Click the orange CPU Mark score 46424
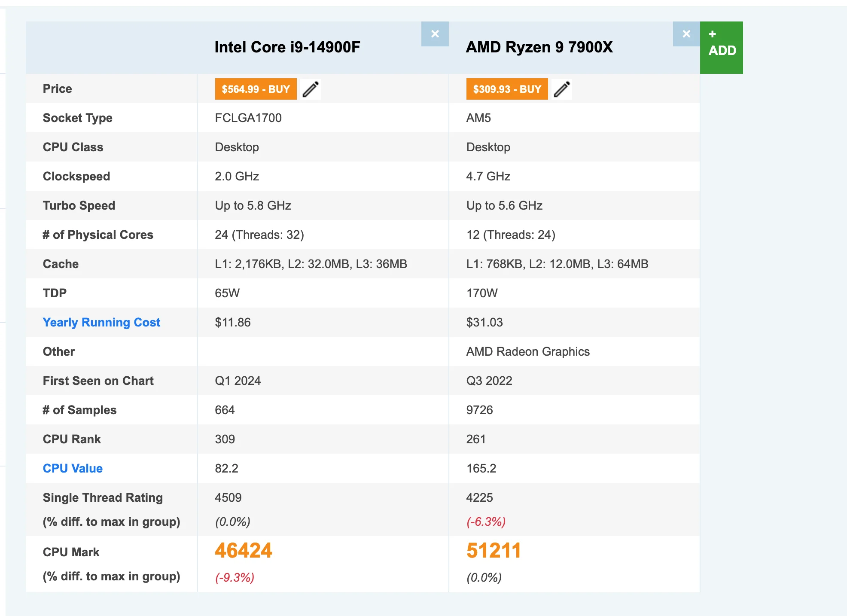The height and width of the screenshot is (616, 847). pos(244,551)
